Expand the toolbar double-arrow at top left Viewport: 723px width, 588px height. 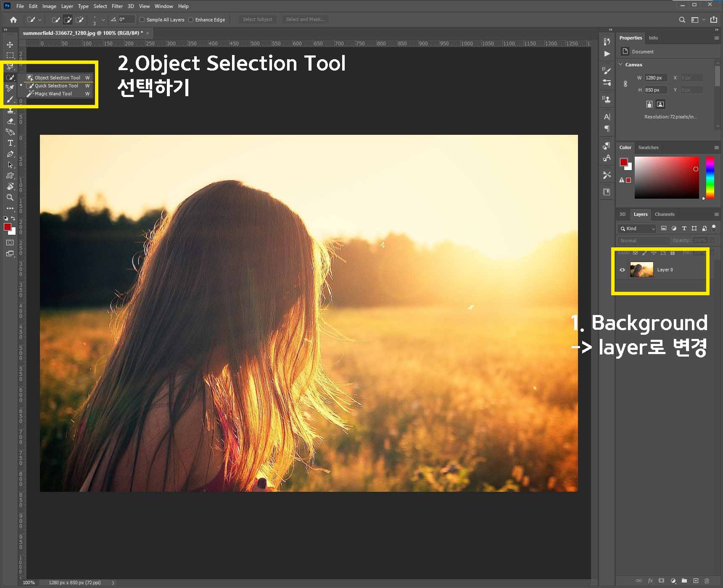5,30
